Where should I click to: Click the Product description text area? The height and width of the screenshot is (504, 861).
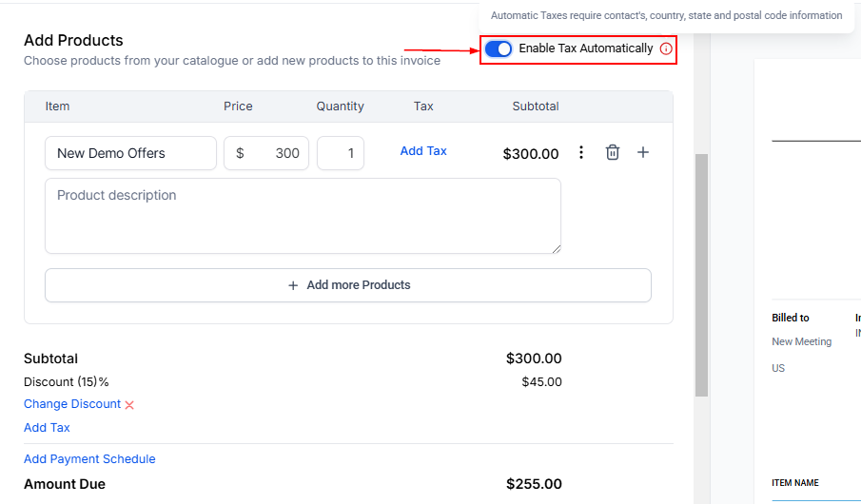tap(303, 216)
